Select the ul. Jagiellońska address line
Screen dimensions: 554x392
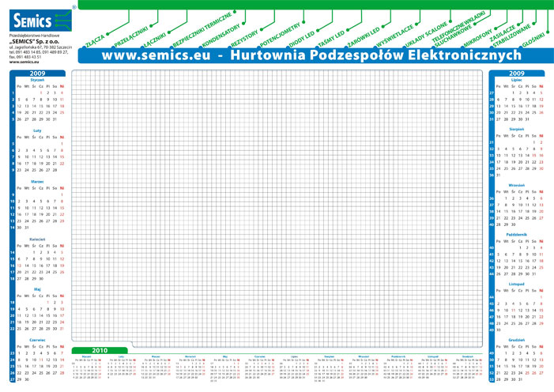tap(40, 47)
